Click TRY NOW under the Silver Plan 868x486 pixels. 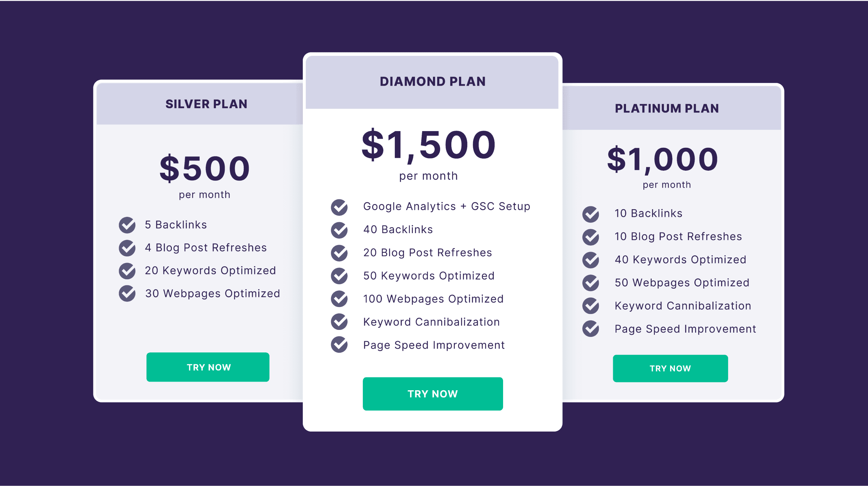(208, 367)
